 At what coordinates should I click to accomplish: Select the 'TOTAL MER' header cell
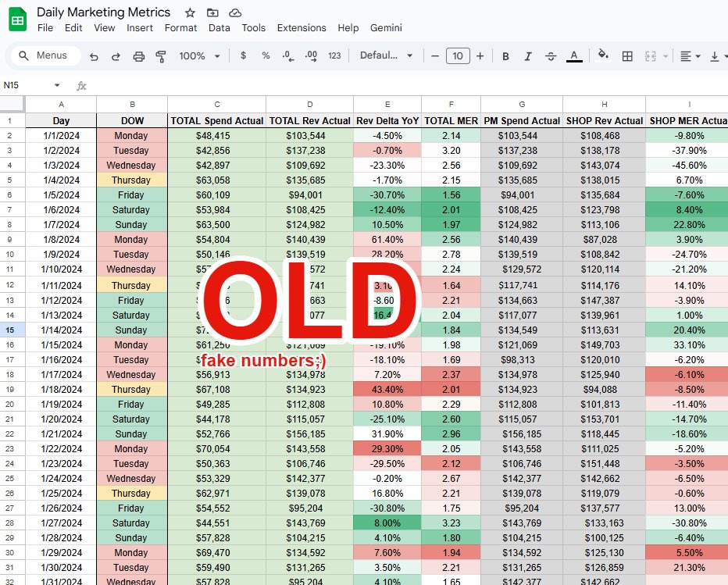pyautogui.click(x=451, y=121)
